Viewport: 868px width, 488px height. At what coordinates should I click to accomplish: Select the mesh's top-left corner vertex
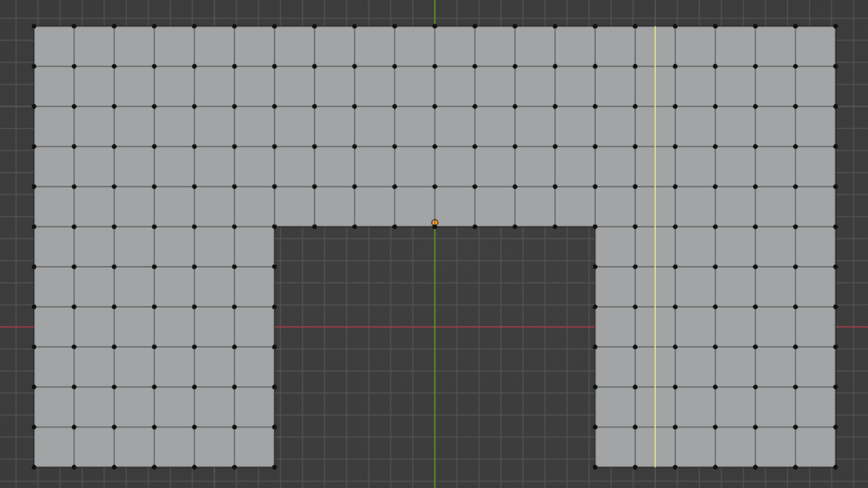click(34, 26)
